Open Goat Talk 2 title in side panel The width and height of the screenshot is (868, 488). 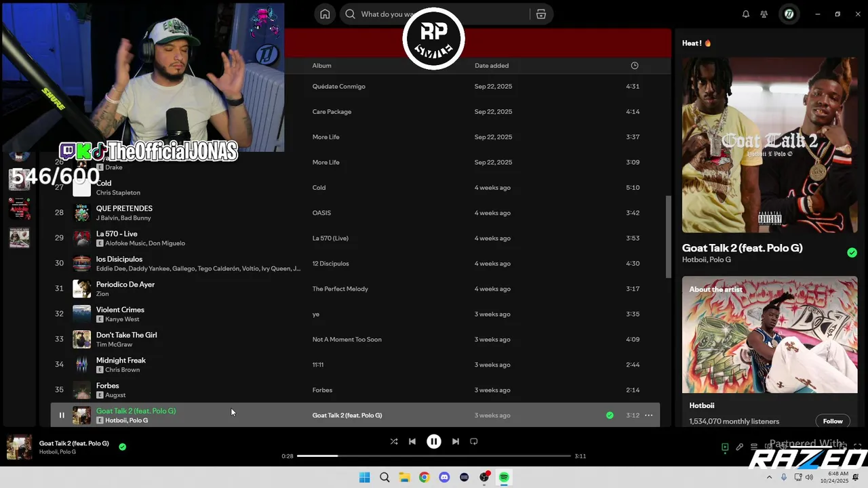coord(742,248)
